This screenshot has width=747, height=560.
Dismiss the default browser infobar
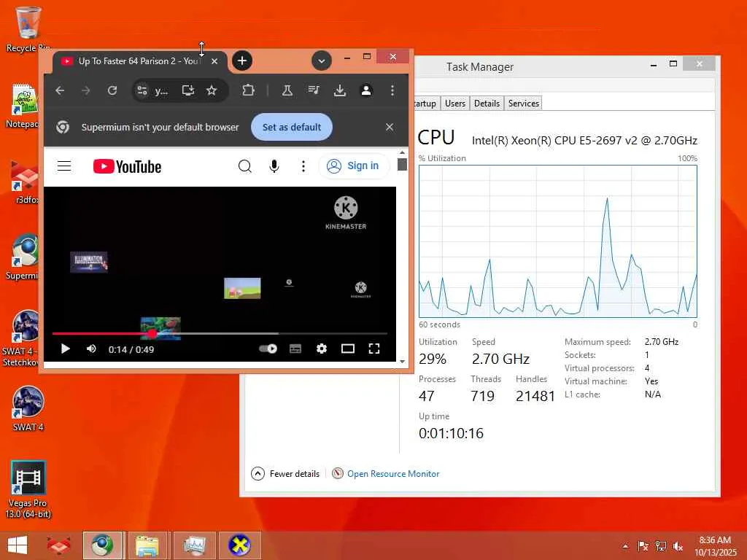coord(390,127)
